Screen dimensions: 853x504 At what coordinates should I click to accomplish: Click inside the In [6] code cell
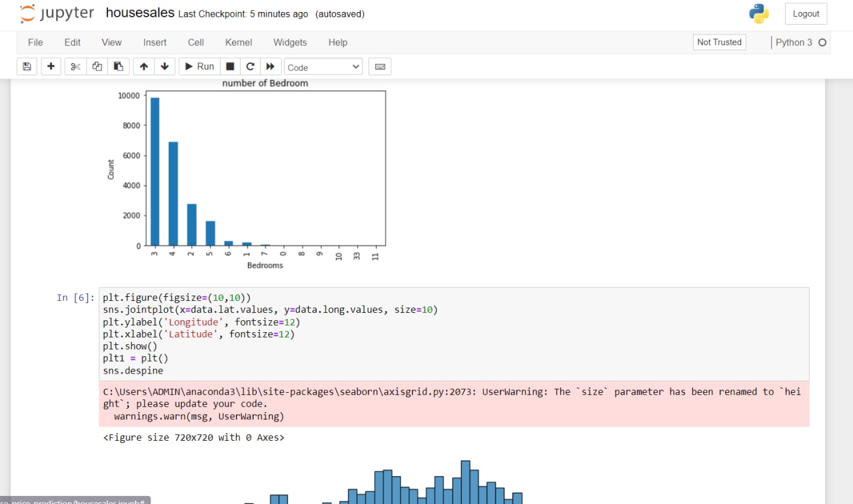click(x=454, y=334)
